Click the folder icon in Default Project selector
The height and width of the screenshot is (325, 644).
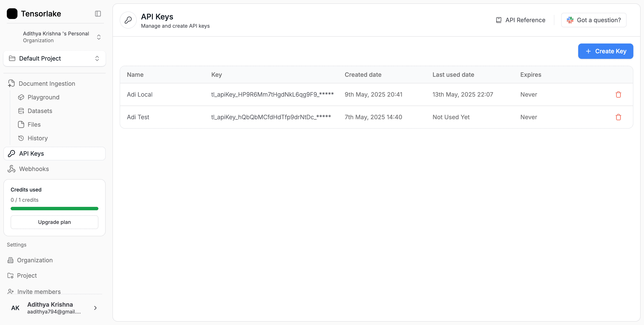coord(12,58)
